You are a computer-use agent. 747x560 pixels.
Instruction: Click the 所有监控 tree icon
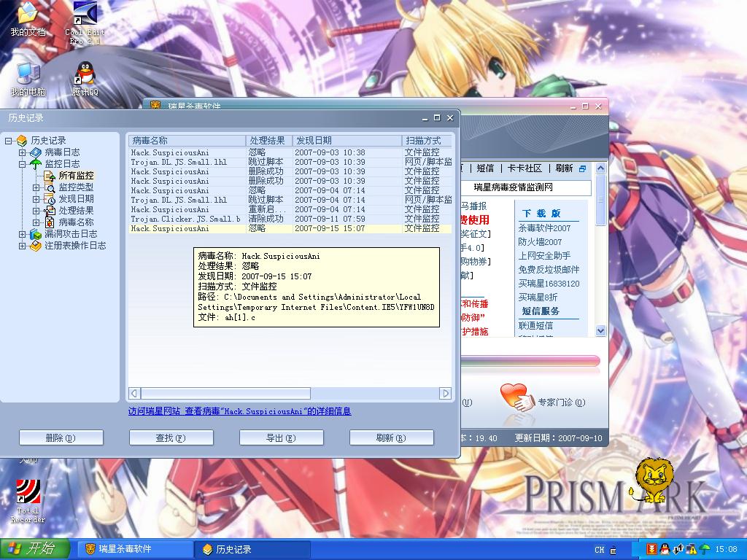click(50, 176)
